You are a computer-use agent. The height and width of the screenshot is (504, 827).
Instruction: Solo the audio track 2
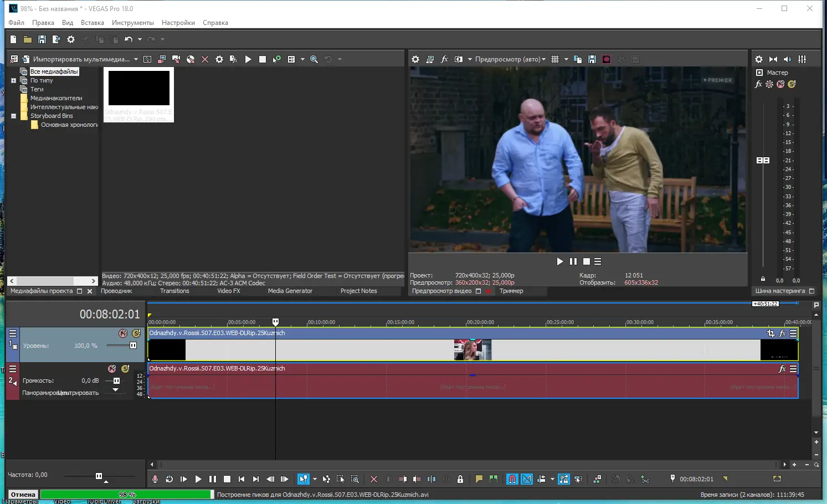coord(125,369)
